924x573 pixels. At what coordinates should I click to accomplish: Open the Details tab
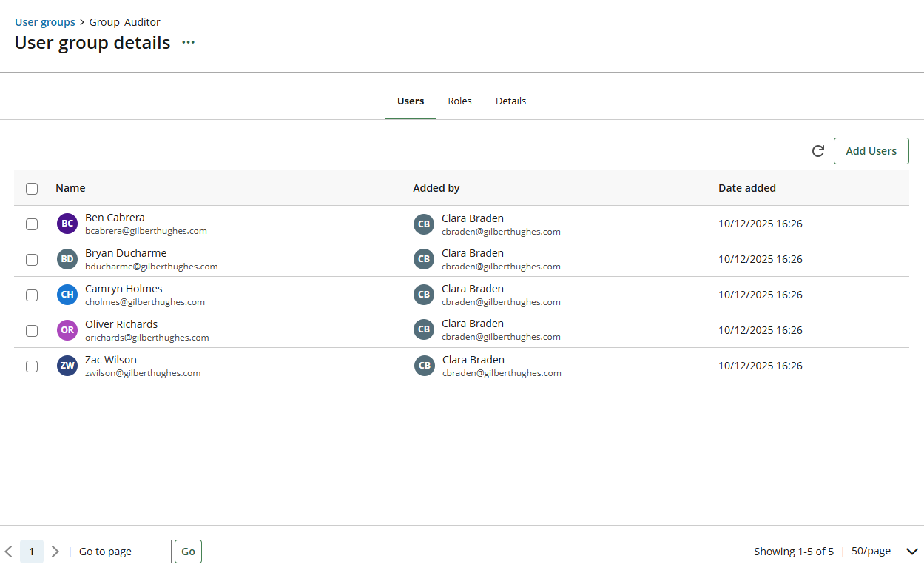(x=510, y=101)
